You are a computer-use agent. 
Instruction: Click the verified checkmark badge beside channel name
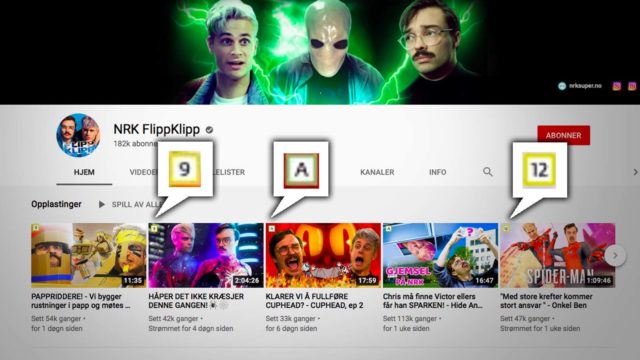[x=209, y=130]
